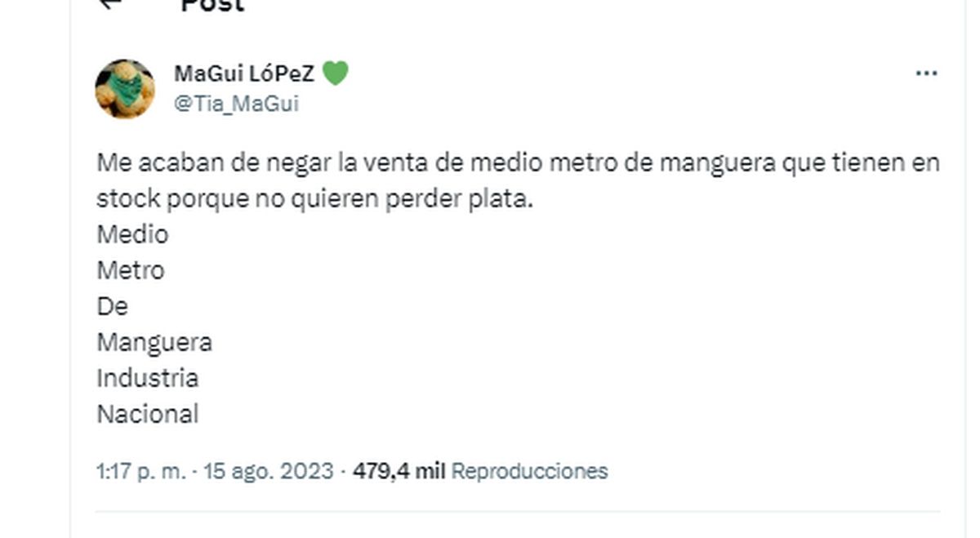Open the three-dot more options menu
This screenshot has width=980, height=538.
[926, 73]
